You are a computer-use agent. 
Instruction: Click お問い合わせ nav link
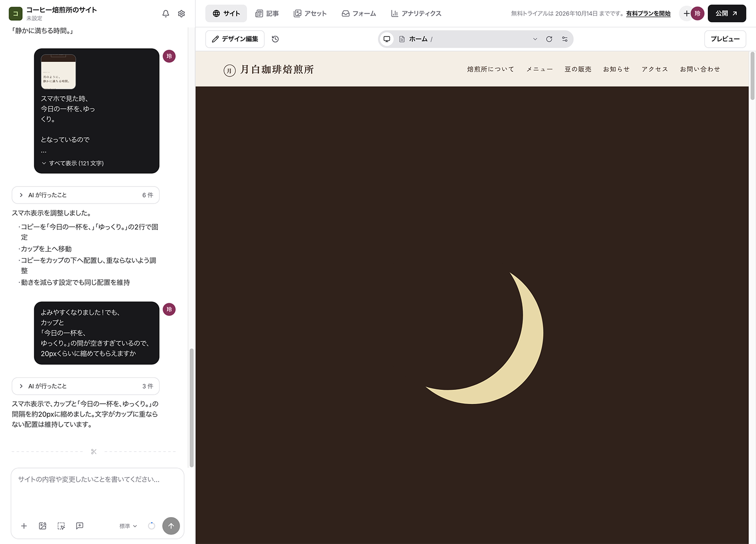point(700,69)
